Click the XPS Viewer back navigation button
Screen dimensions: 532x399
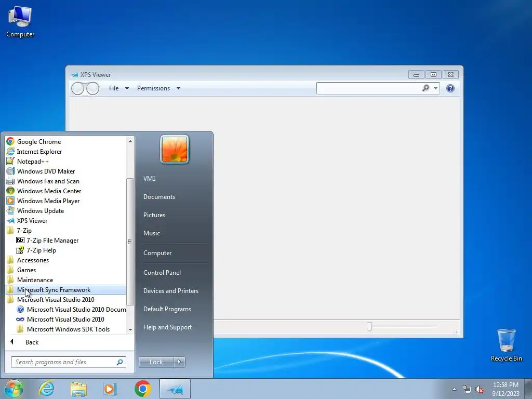click(x=78, y=88)
